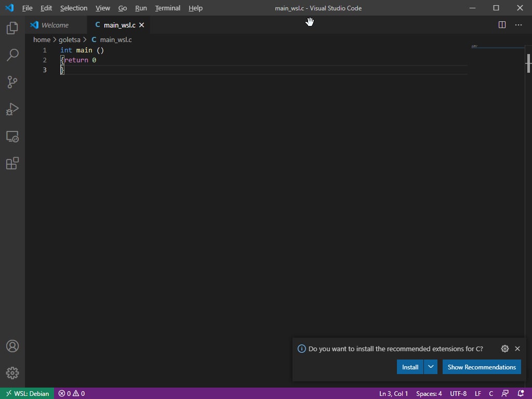Viewport: 532px width, 399px height.
Task: Switch to the Welcome tab
Action: 56,25
